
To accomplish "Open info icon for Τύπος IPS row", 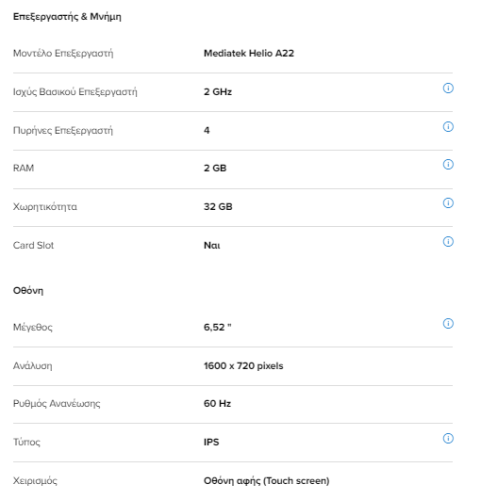I will point(448,438).
